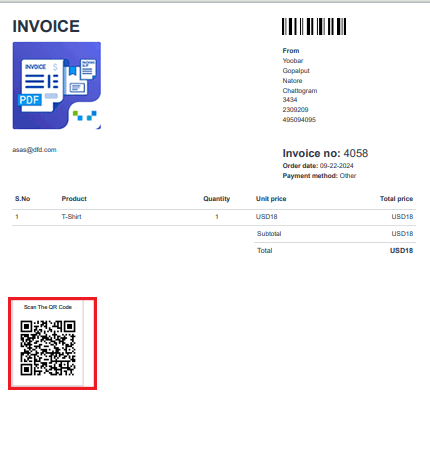Click the invoice PDF logo image
Viewport: 430px width, 462px height.
pos(57,85)
